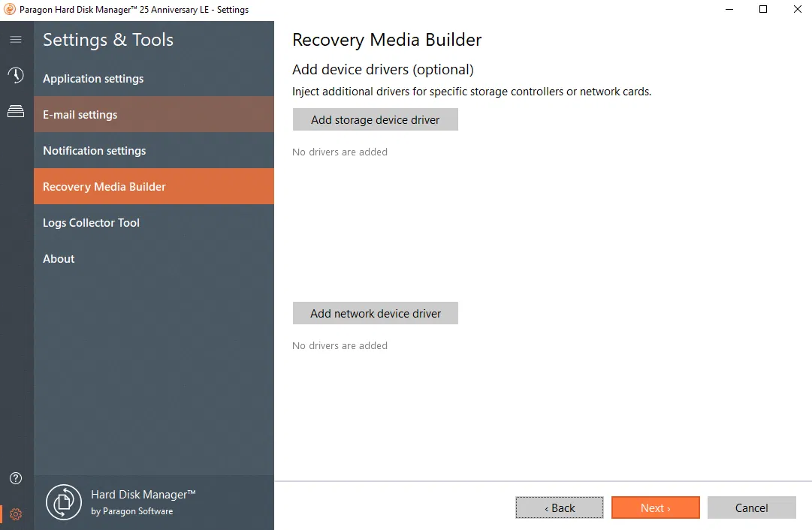The image size is (812, 530).
Task: Click 'Inject additional drivers' description text
Action: coord(471,92)
